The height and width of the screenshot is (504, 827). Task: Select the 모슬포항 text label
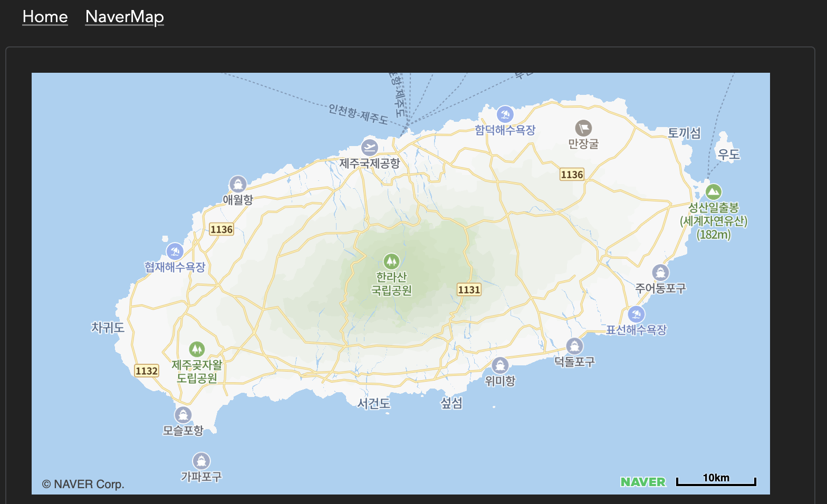coord(183,431)
